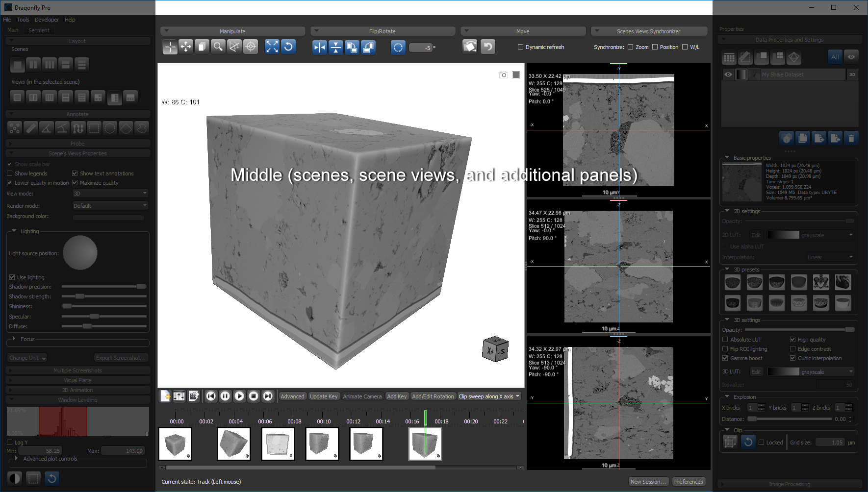Toggle the Show legends checkbox
The width and height of the screenshot is (868, 492).
[x=10, y=173]
